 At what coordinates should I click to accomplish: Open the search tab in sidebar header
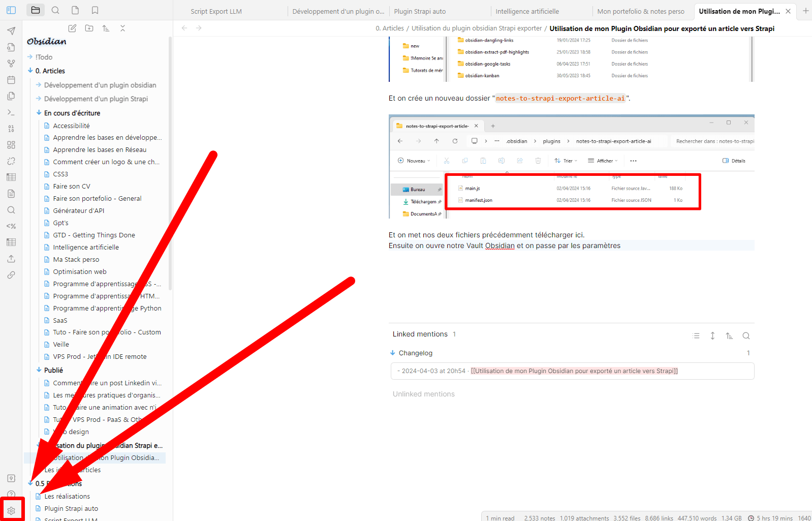pos(55,10)
